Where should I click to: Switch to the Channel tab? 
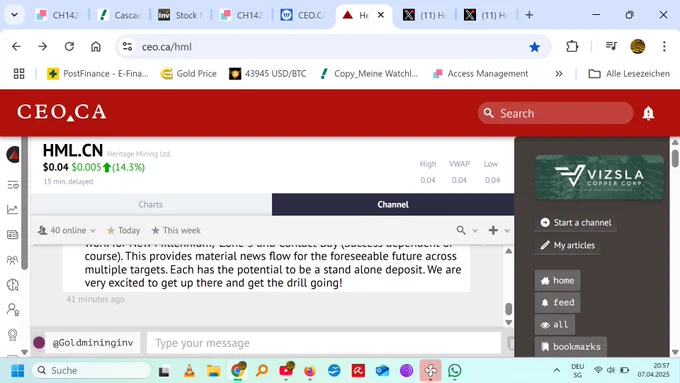coord(393,204)
